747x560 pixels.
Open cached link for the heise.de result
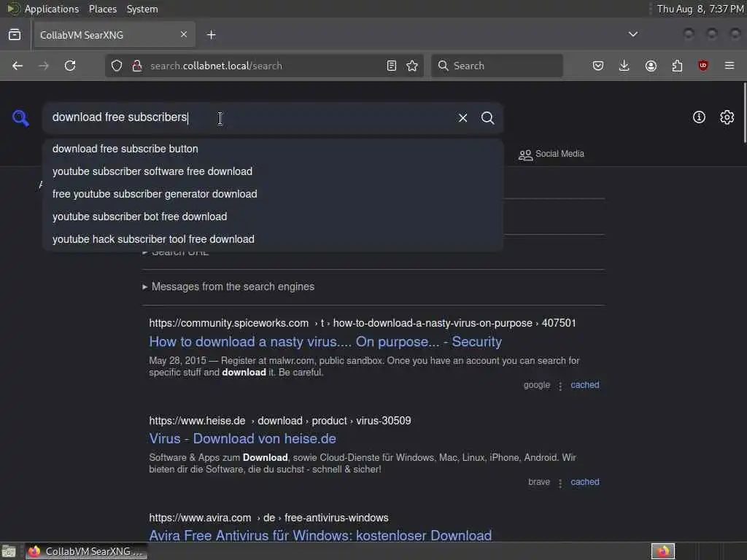pyautogui.click(x=585, y=482)
